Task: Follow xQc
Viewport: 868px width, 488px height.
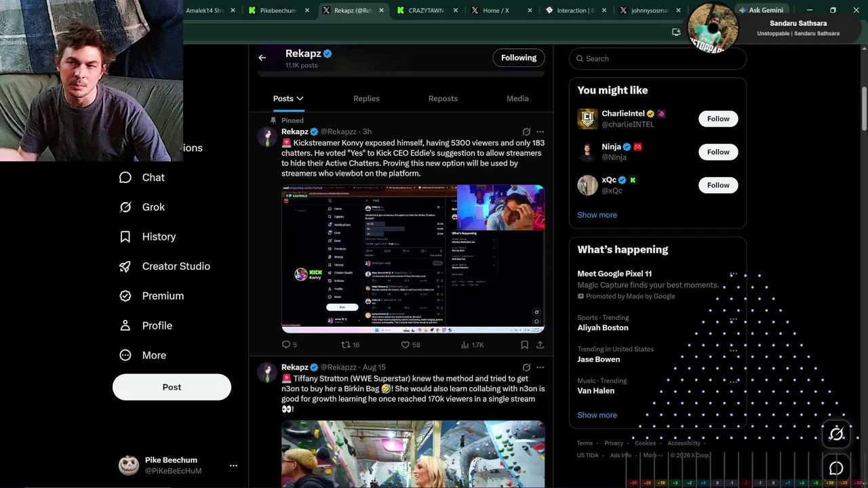Action: tap(718, 185)
